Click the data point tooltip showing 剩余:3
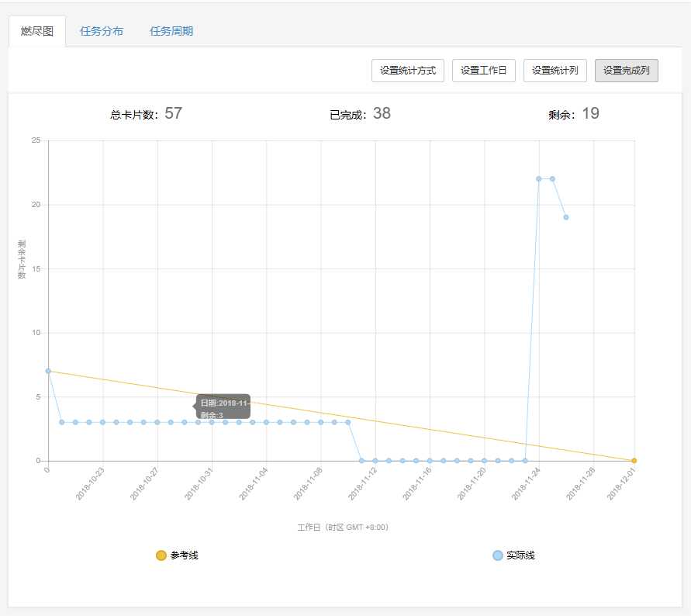691x616 pixels. 223,407
